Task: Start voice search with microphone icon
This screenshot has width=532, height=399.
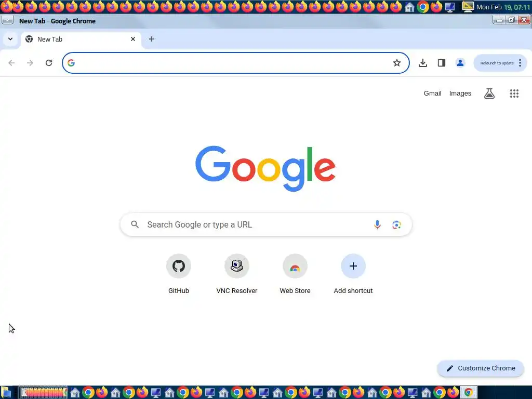Action: click(377, 224)
